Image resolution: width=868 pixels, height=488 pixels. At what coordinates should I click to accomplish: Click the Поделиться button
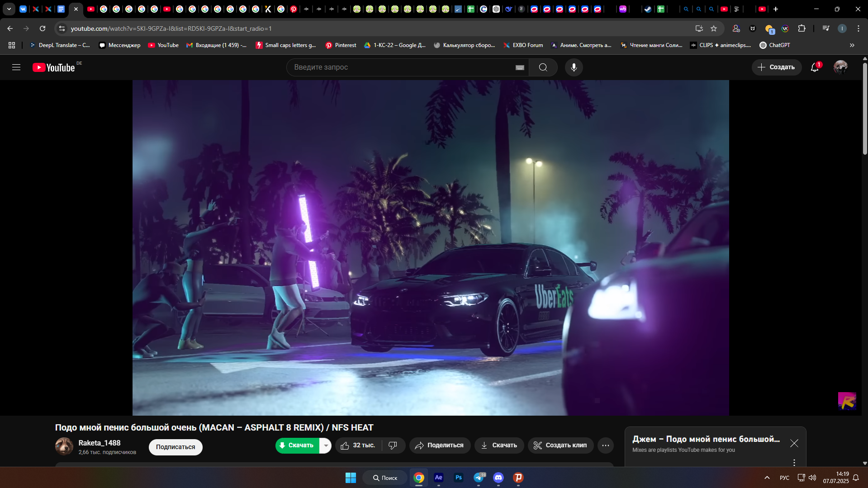coord(440,445)
